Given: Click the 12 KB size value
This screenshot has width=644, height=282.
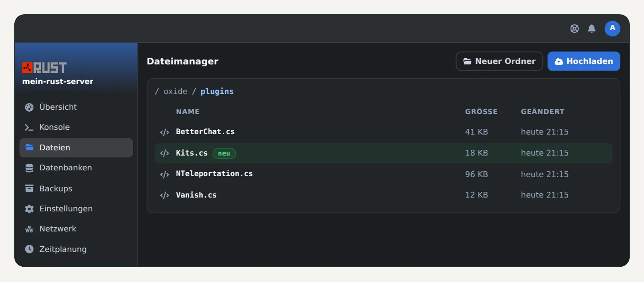Looking at the screenshot, I should click(477, 195).
